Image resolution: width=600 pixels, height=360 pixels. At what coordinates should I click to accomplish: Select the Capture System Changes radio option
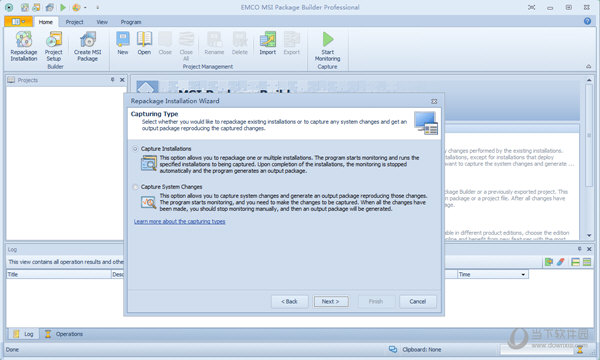(135, 187)
